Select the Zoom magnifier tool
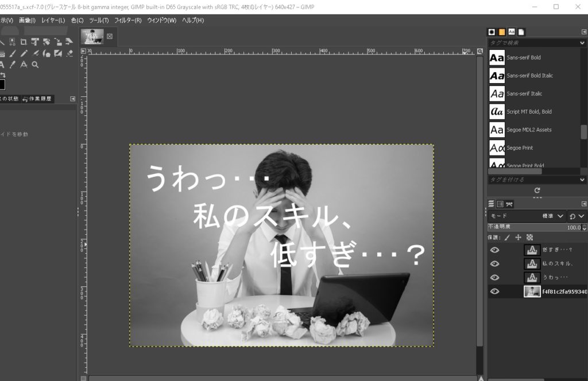The height and width of the screenshot is (381, 588). coord(35,65)
